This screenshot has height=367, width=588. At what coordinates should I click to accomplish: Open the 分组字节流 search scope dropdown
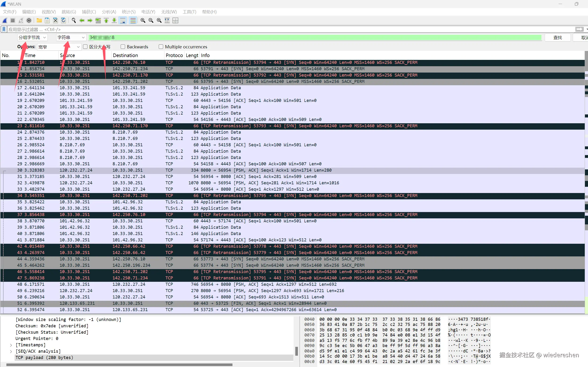pos(32,38)
